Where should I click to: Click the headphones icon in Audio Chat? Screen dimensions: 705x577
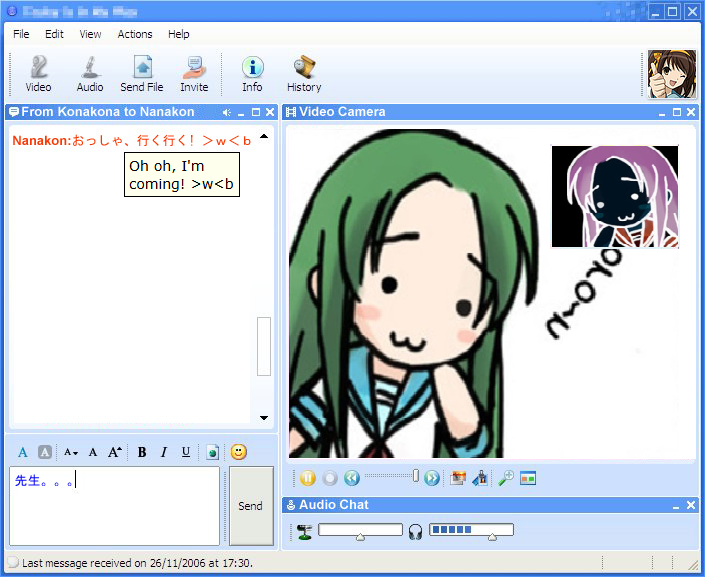[x=416, y=532]
